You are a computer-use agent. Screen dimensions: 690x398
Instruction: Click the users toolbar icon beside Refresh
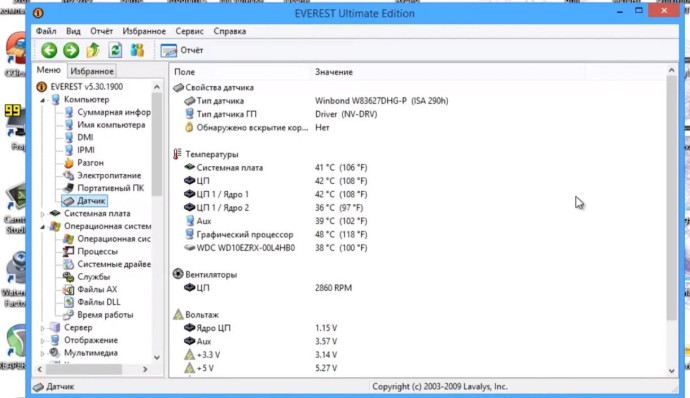pos(137,50)
